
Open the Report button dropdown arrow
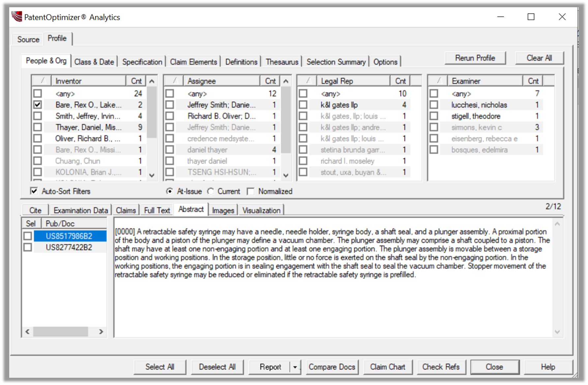[x=295, y=367]
